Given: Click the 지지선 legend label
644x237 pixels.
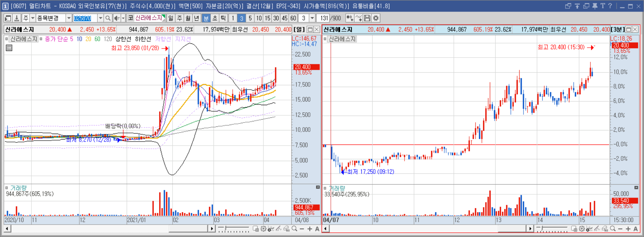Looking at the screenshot, I should [183, 39].
